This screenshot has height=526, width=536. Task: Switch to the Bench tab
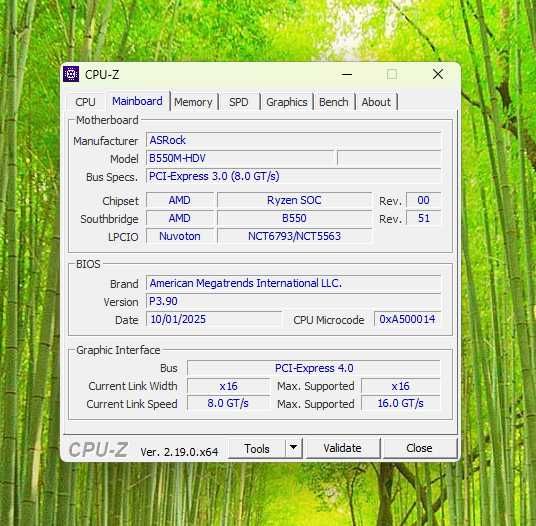coord(334,102)
